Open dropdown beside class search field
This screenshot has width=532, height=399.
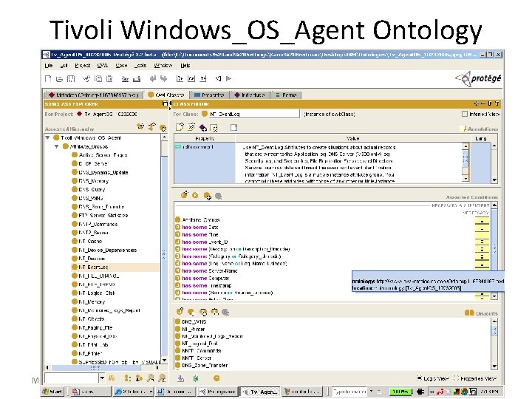(x=102, y=378)
